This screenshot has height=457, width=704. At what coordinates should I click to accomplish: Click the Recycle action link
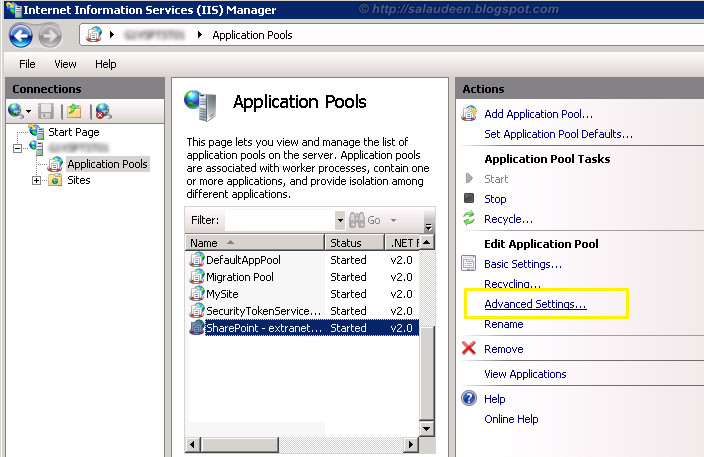coord(508,219)
